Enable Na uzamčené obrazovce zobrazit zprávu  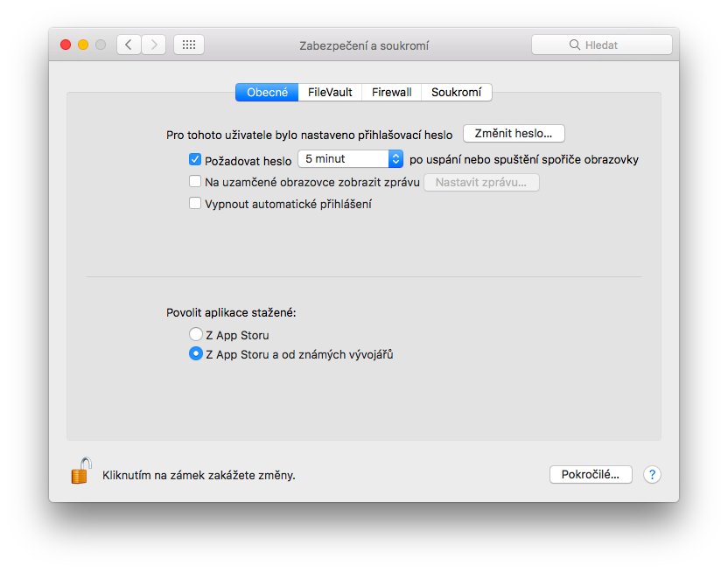[194, 181]
